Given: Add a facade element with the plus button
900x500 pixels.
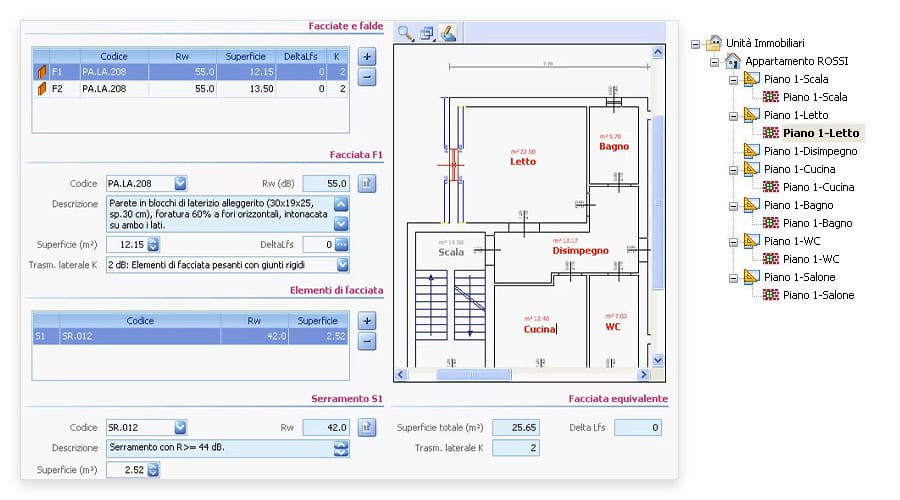Looking at the screenshot, I should (367, 320).
